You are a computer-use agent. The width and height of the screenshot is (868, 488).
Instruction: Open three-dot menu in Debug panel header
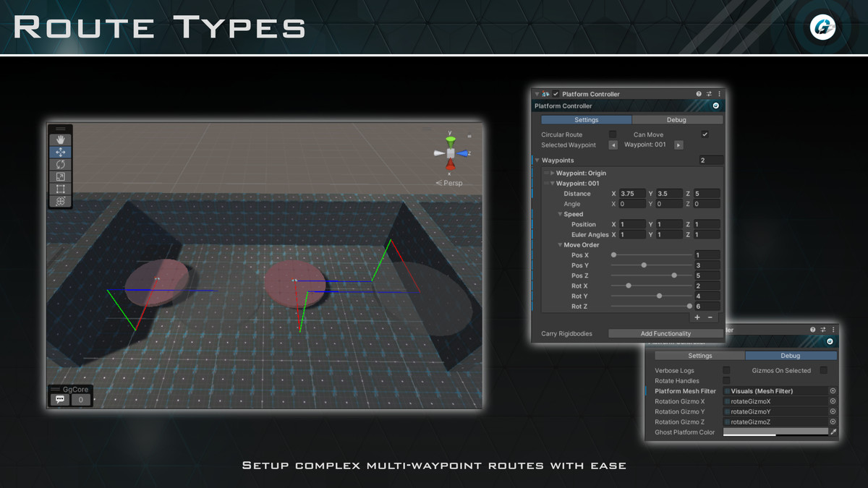[x=833, y=330]
